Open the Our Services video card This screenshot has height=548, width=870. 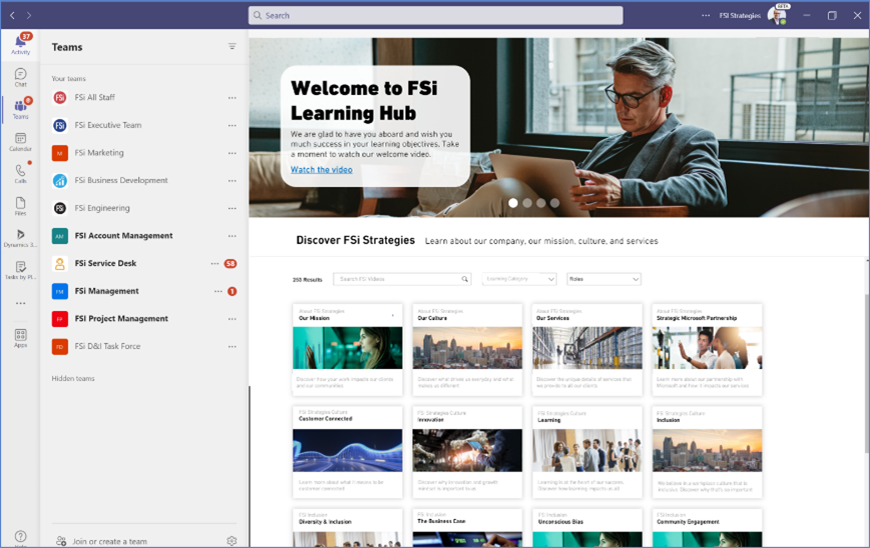point(587,349)
